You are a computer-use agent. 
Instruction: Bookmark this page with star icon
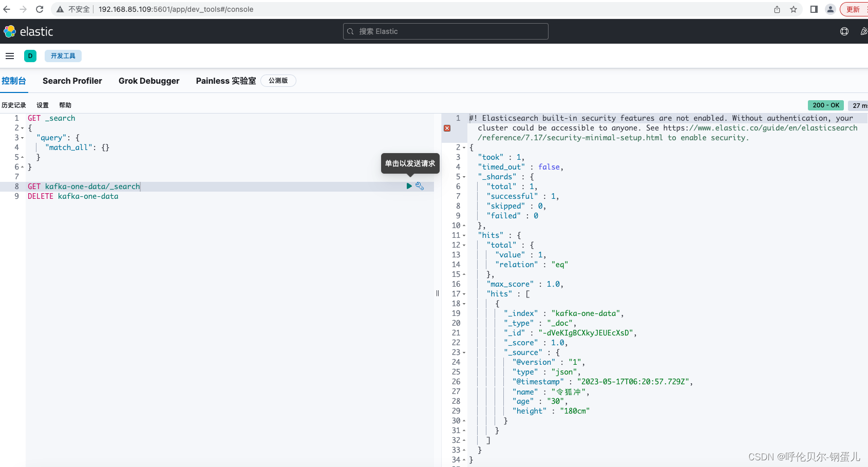[x=794, y=9]
